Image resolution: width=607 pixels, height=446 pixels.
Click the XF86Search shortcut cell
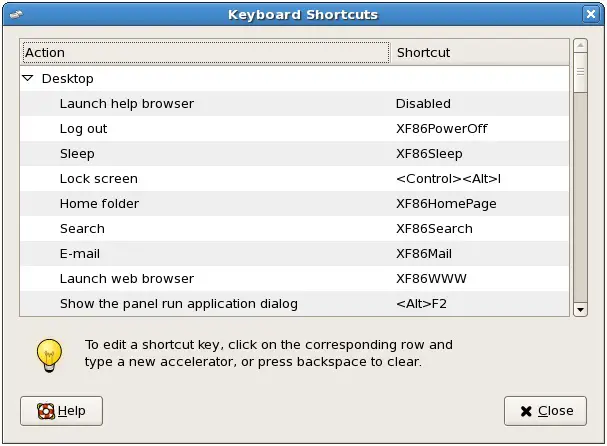point(434,229)
